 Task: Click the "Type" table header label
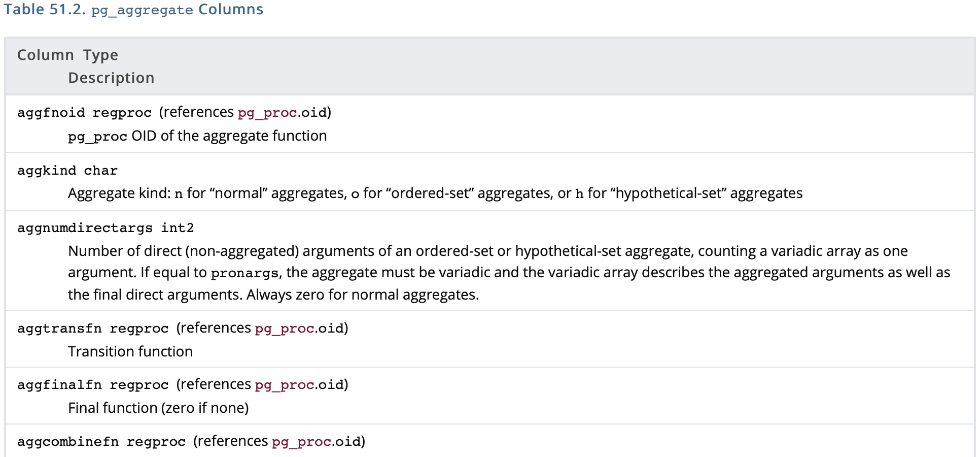pos(100,55)
